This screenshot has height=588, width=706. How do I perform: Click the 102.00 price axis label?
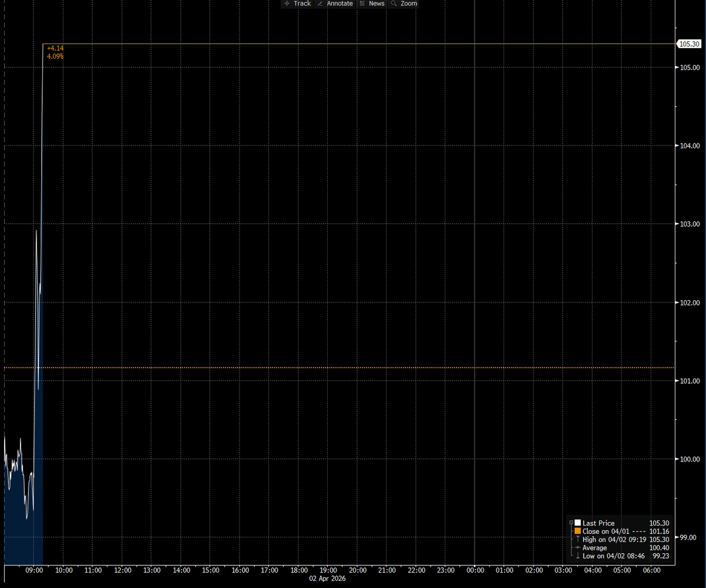coord(690,302)
